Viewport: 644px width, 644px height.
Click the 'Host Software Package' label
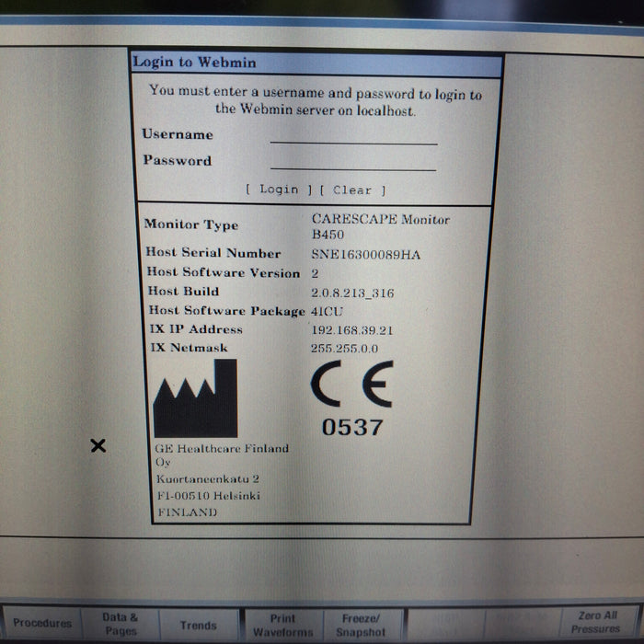coord(226,311)
